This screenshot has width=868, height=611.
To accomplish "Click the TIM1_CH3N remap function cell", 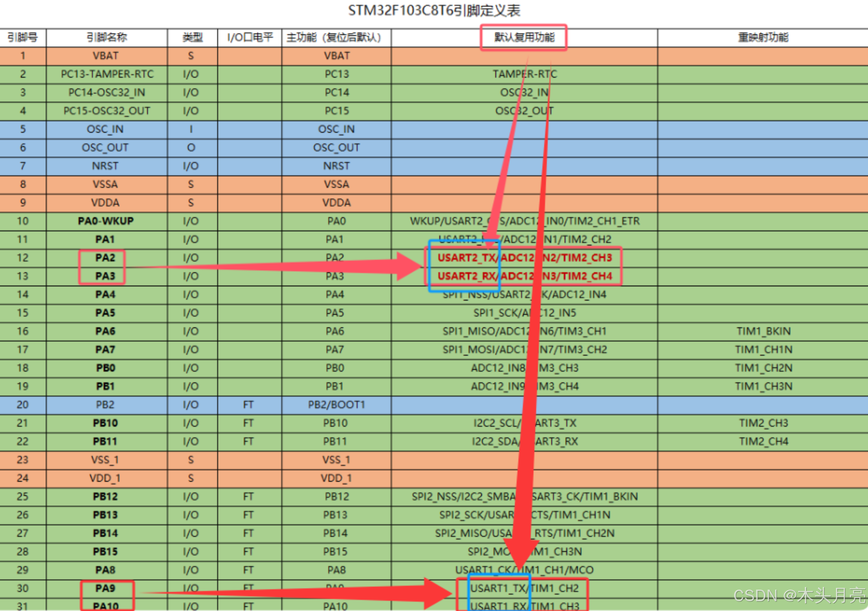I will click(x=763, y=386).
